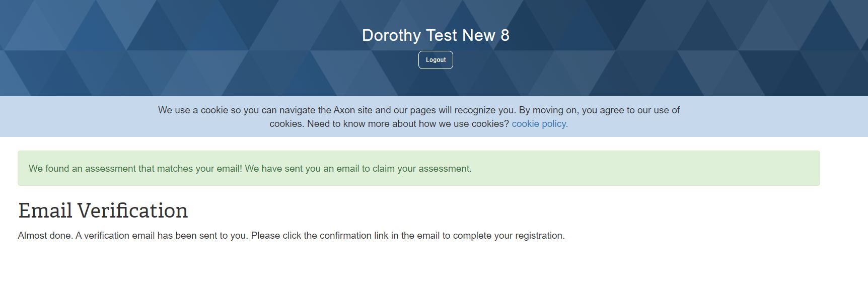
Task: Open the cookie policy link
Action: (539, 124)
